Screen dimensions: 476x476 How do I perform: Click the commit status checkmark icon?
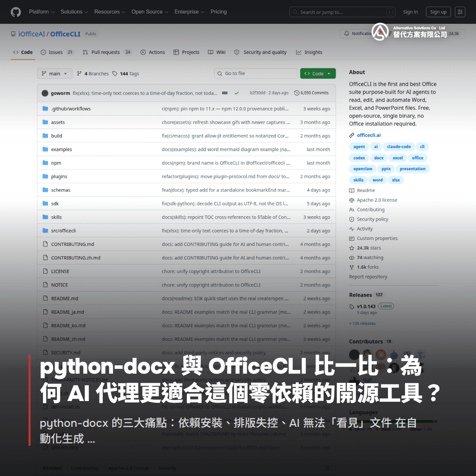(x=236, y=93)
